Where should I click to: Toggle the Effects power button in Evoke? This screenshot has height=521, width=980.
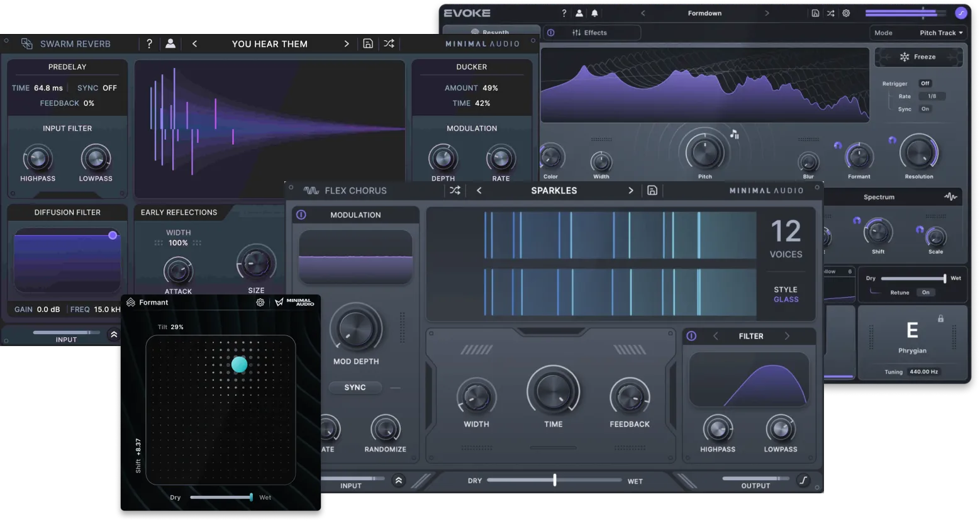point(550,33)
